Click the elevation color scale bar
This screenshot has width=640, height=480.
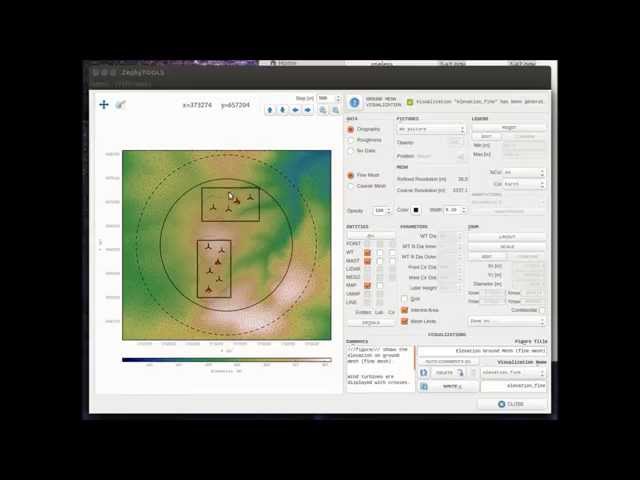227,360
